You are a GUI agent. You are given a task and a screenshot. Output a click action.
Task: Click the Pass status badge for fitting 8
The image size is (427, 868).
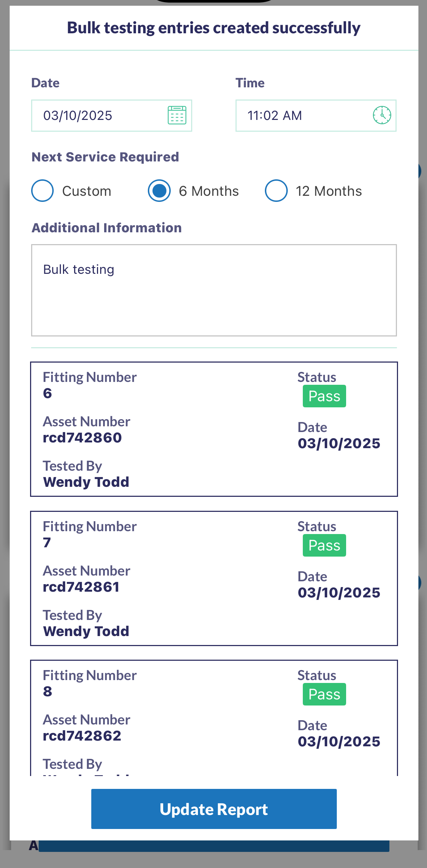[324, 694]
